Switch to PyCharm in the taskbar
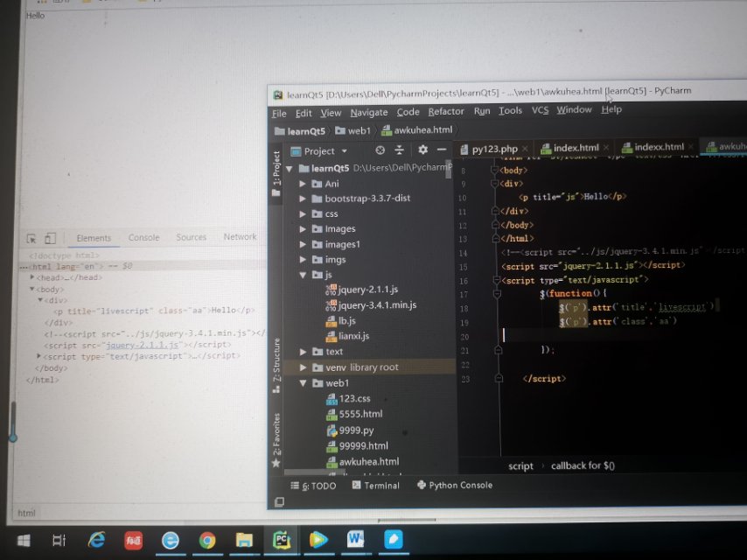The image size is (747, 560). coord(281,540)
